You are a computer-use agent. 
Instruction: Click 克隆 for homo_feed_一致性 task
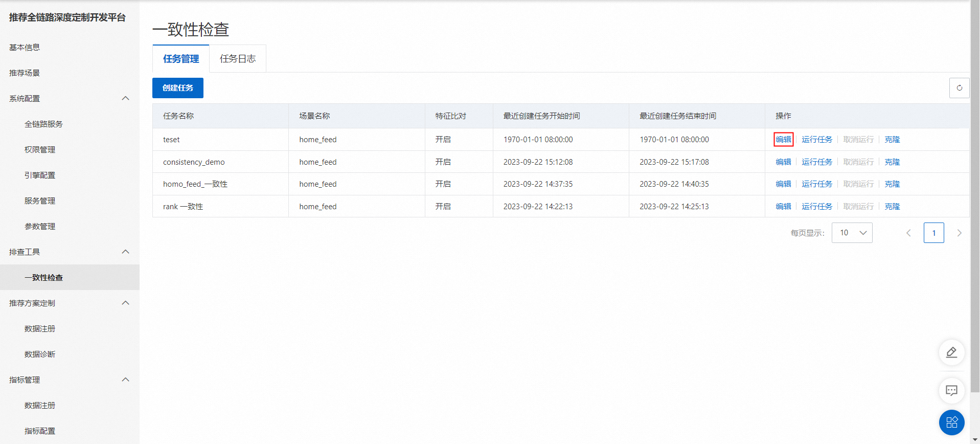[892, 184]
